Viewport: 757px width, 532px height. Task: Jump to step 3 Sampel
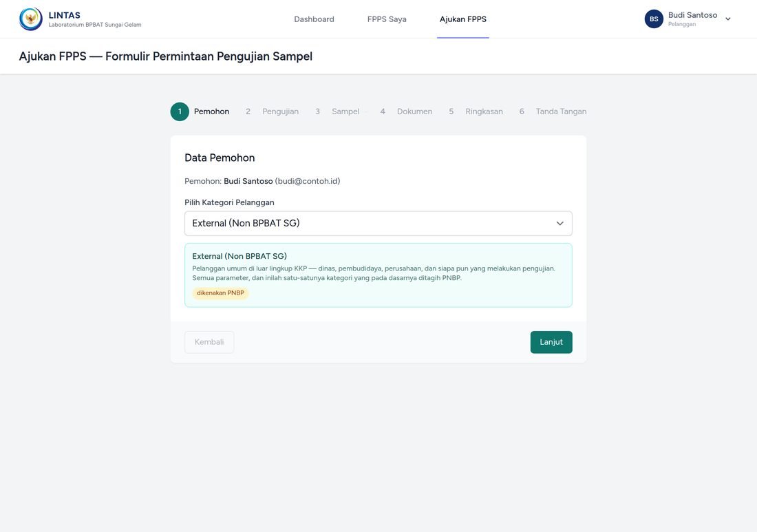click(x=337, y=111)
